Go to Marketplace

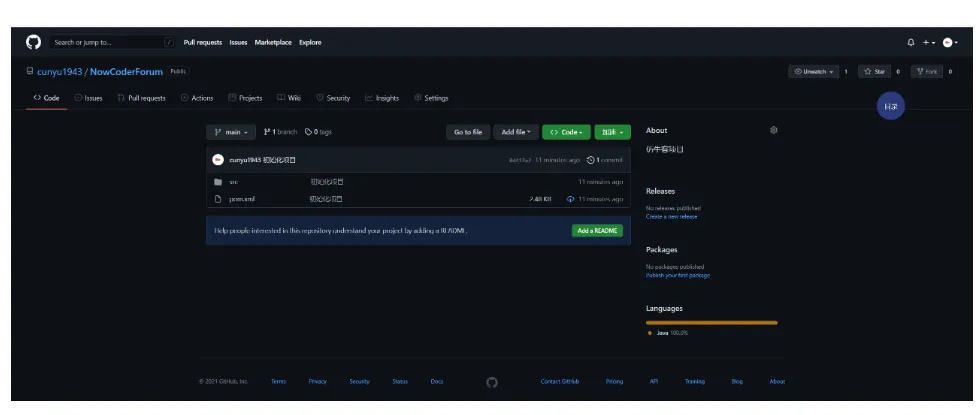(273, 42)
